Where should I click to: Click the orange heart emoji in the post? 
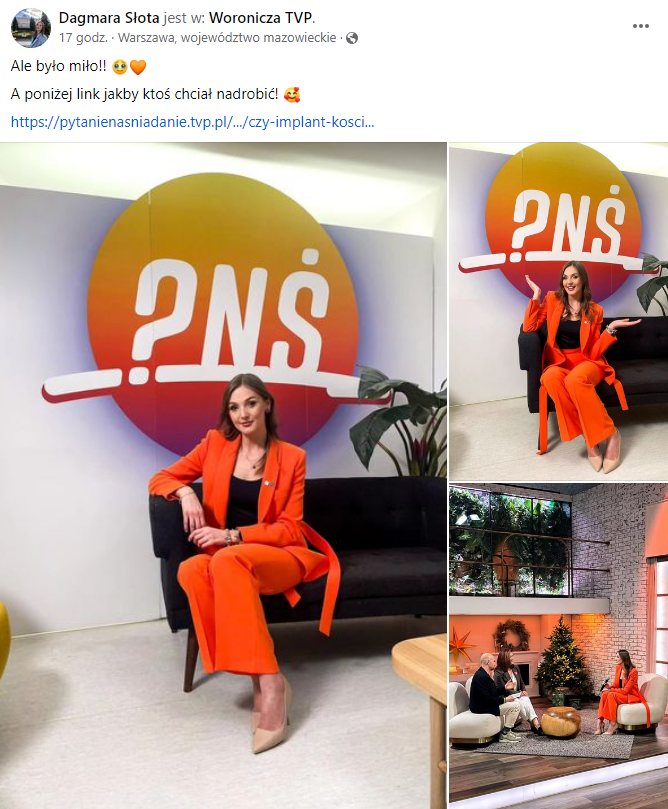pos(138,67)
